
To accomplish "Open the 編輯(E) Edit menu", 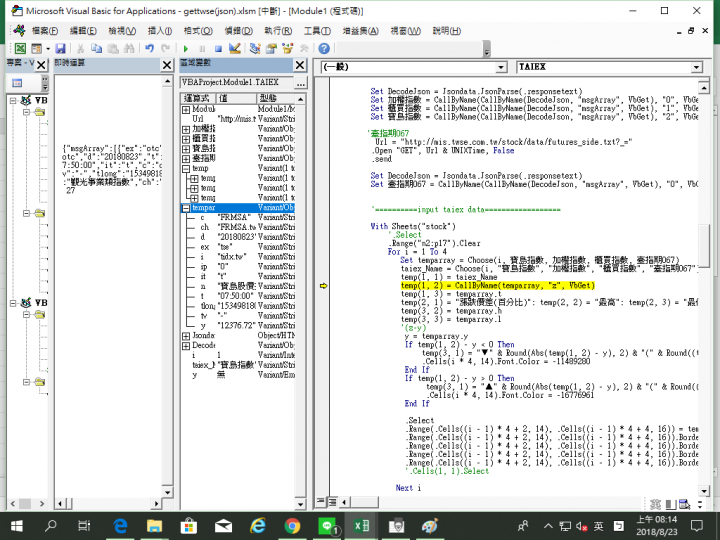I will coord(83,31).
